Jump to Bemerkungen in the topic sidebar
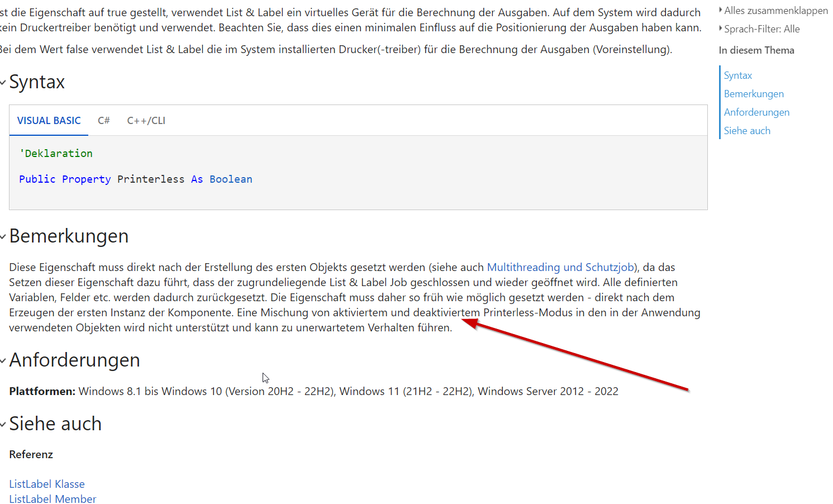The image size is (833, 504). coord(754,94)
